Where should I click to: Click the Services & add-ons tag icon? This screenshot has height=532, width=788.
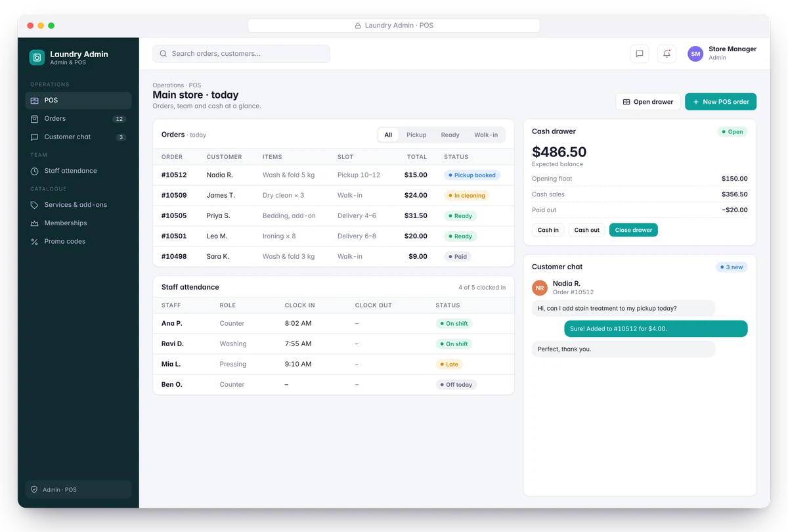click(x=35, y=205)
